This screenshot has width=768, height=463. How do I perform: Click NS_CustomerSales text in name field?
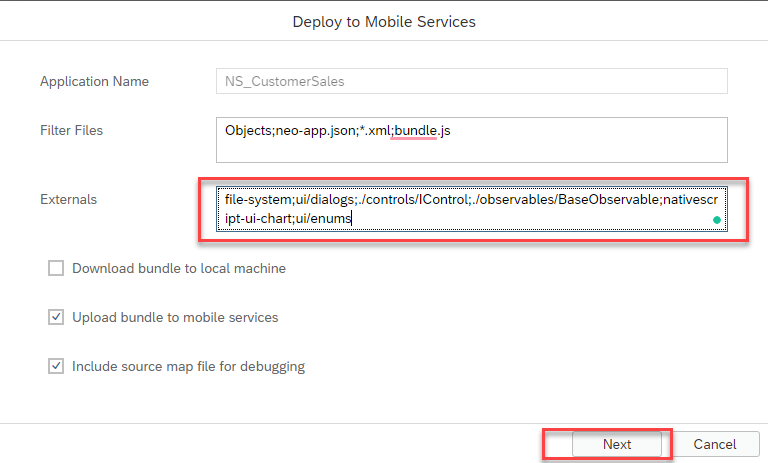pos(285,81)
